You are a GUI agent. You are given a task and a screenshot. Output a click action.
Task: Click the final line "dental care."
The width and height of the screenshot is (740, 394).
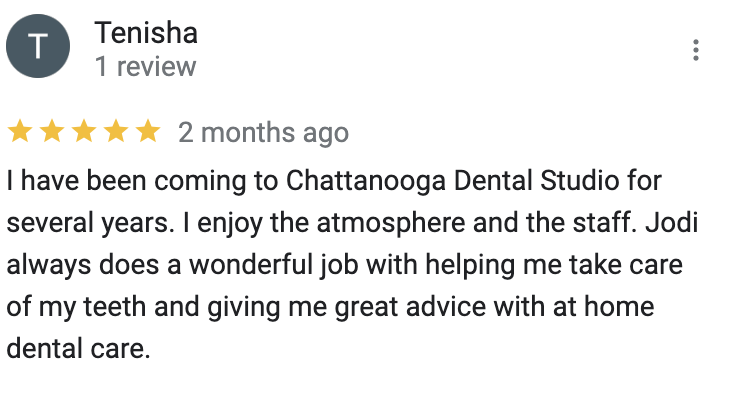78,348
